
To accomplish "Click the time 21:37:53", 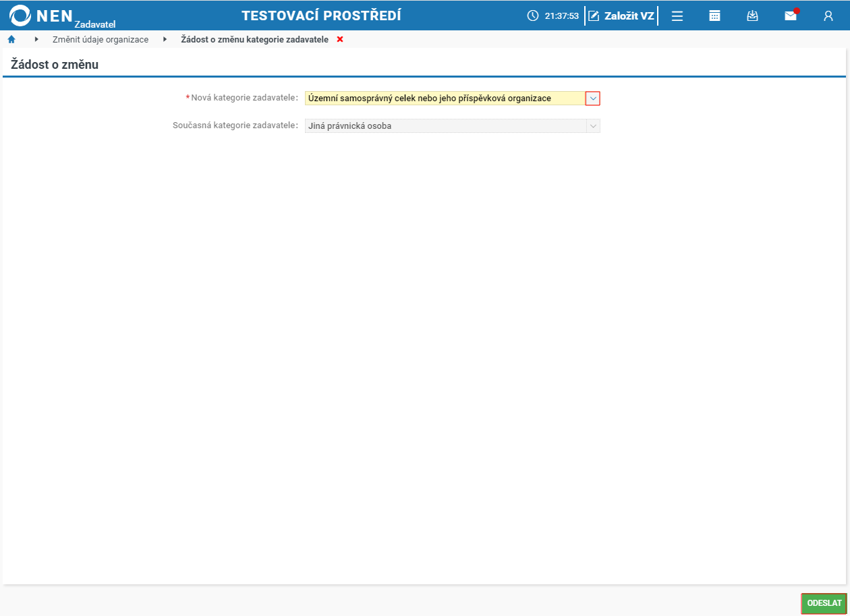I will pos(562,16).
